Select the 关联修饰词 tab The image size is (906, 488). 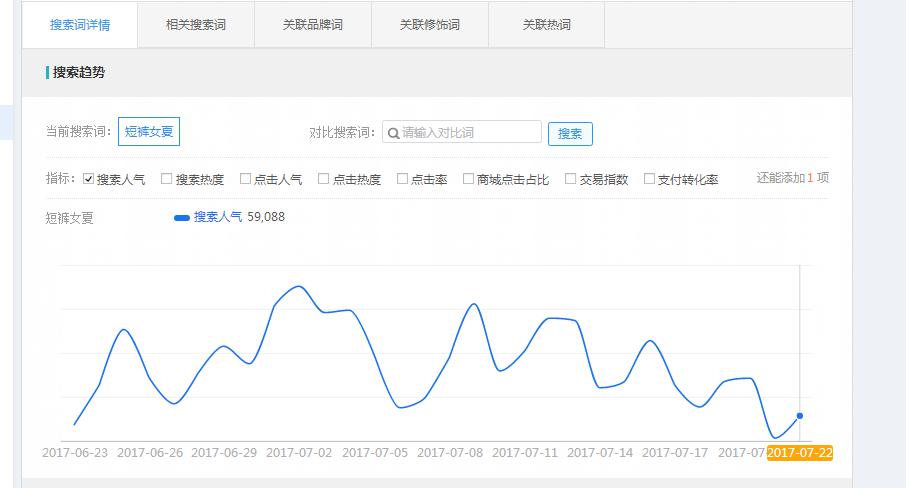pos(429,25)
